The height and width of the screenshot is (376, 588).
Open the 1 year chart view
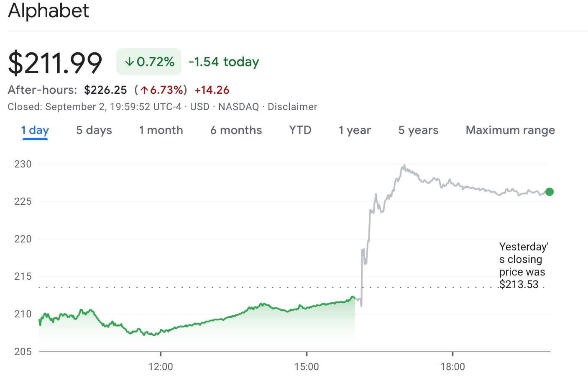point(354,130)
